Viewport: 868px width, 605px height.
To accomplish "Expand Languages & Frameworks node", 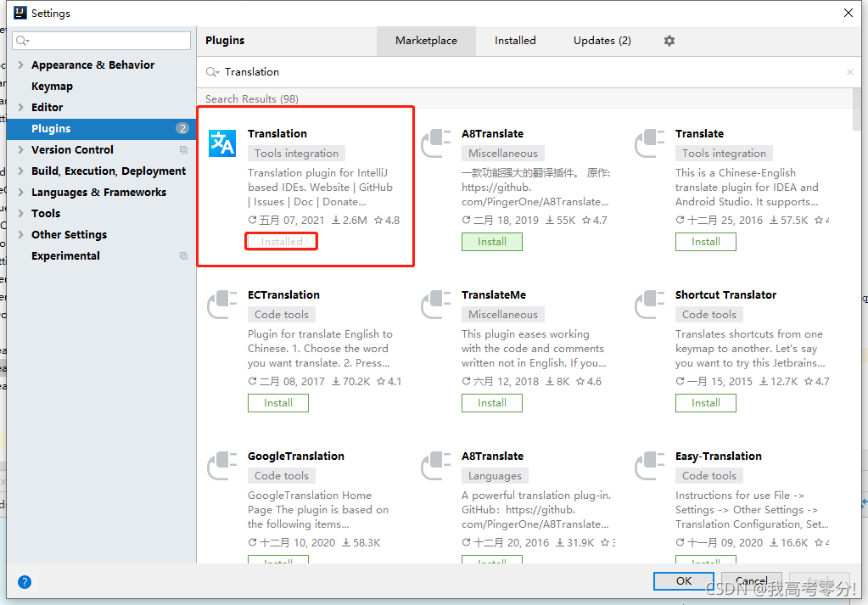I will 20,192.
